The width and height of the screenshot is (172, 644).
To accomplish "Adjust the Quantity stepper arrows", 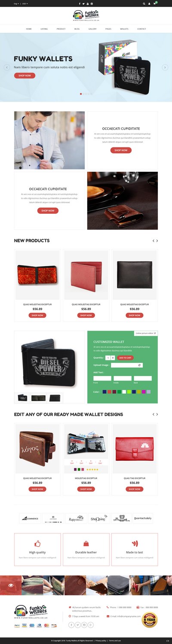I will pos(113,358).
